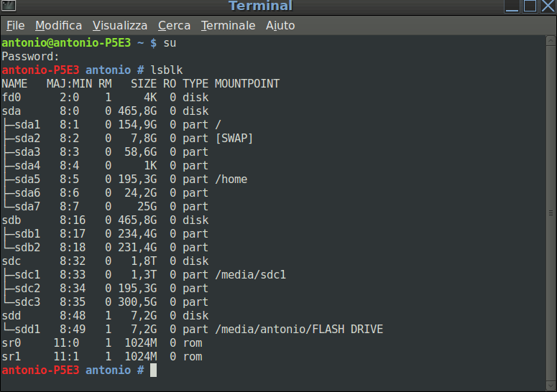Close the Terminal window

[548, 6]
